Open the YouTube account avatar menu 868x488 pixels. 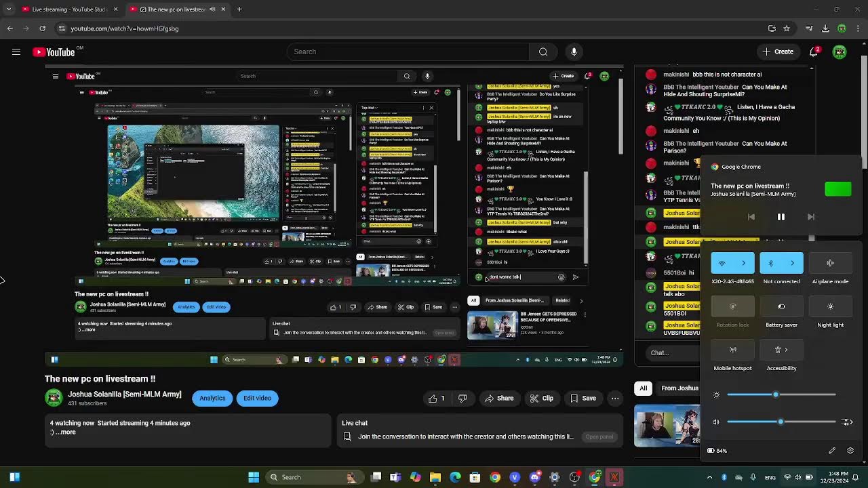[x=840, y=52]
